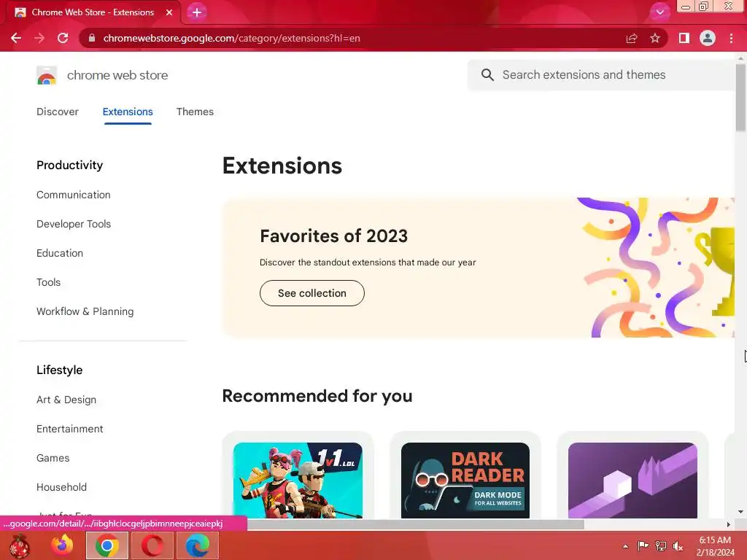
Task: Open the Art & Design category
Action: tap(66, 400)
